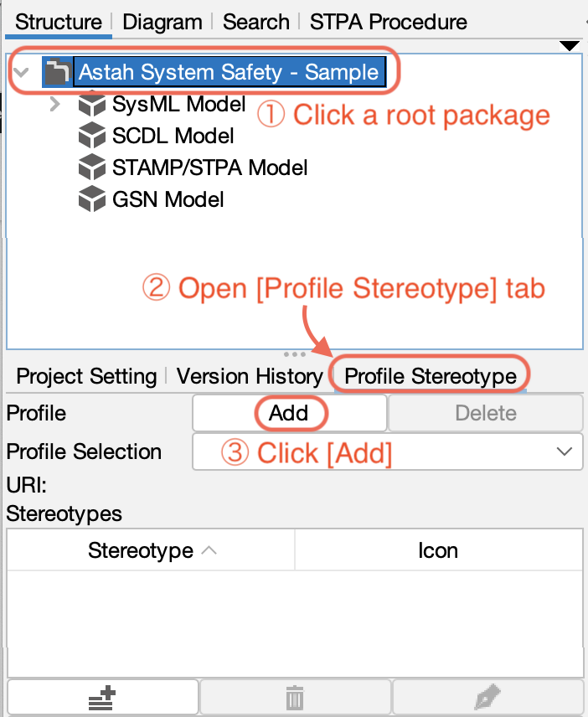Click the STAMP/STPA Model package icon
Viewport: 588px width, 717px height.
pyautogui.click(x=92, y=168)
